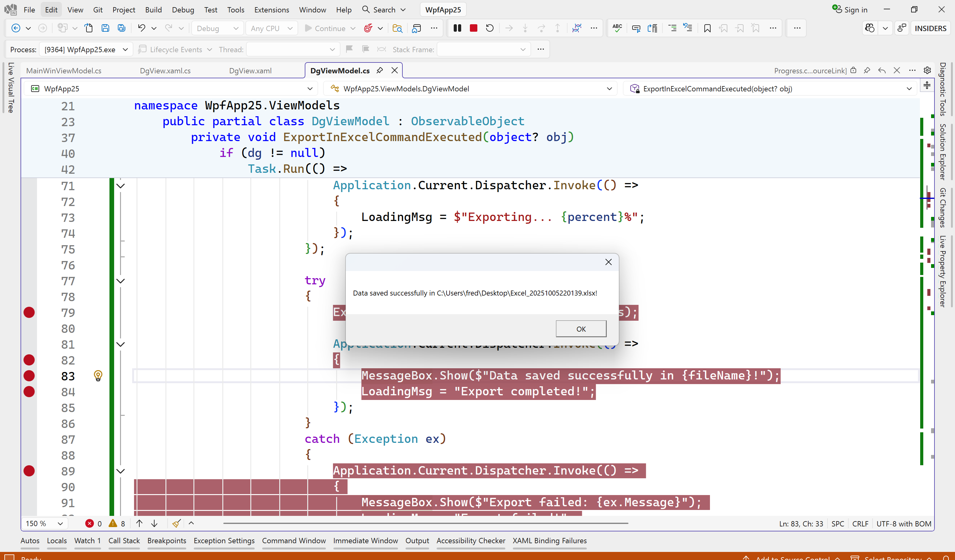
Task: Click the code cleanup broom icon
Action: pos(176,523)
